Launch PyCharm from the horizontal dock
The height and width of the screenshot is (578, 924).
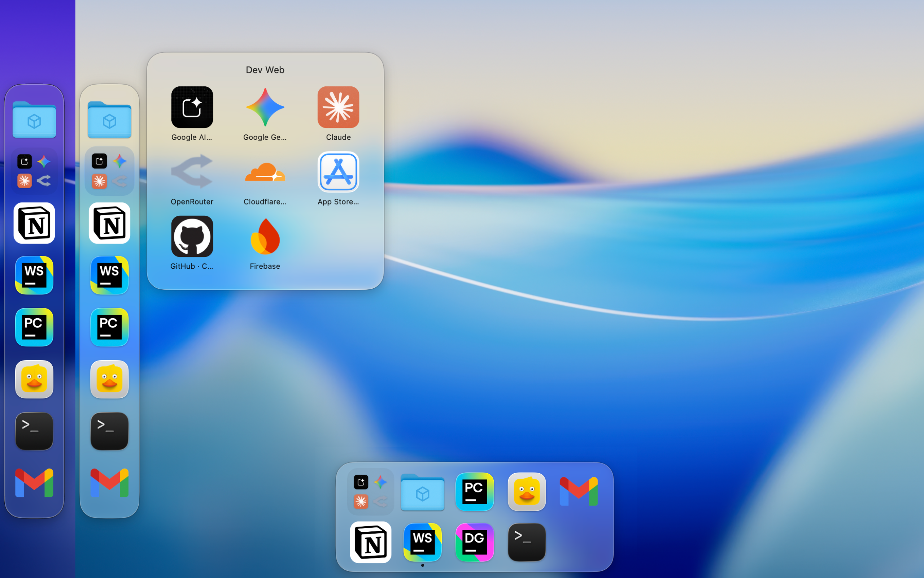pos(475,492)
